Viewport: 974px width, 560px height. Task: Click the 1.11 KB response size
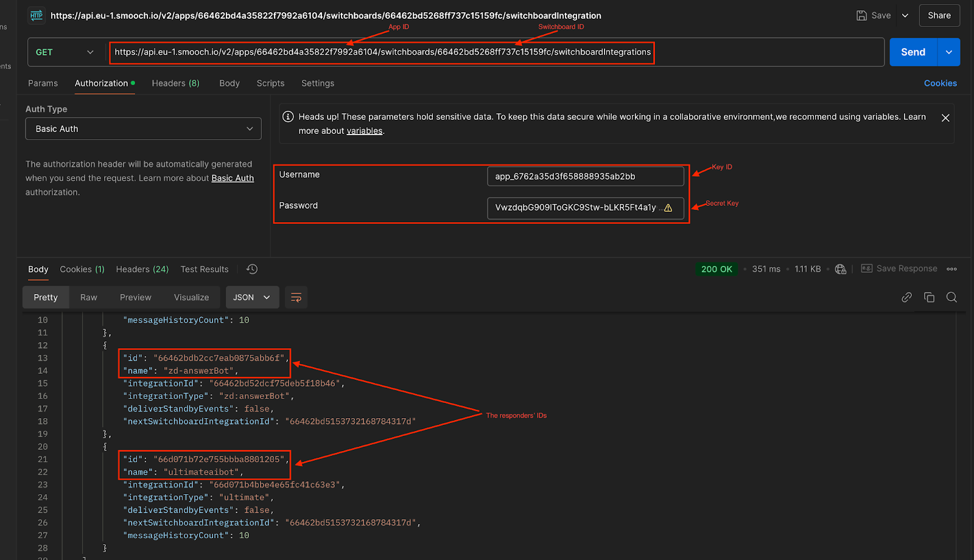pyautogui.click(x=807, y=269)
